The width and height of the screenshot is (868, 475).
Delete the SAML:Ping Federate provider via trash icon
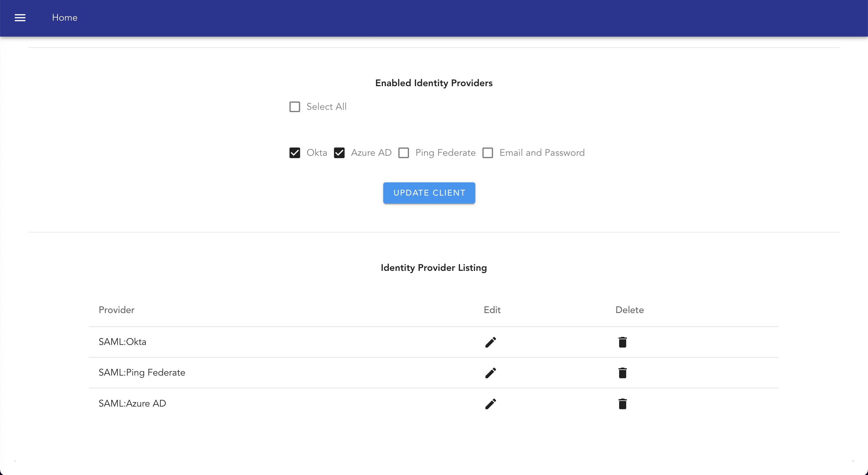click(622, 373)
